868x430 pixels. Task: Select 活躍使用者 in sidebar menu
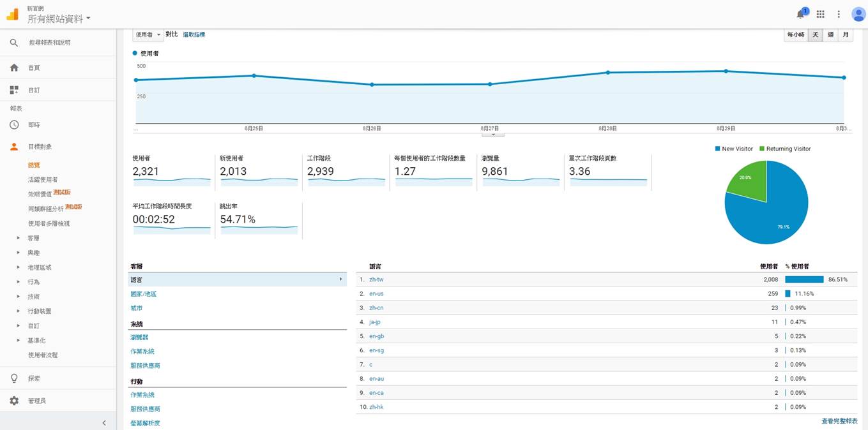(x=43, y=180)
